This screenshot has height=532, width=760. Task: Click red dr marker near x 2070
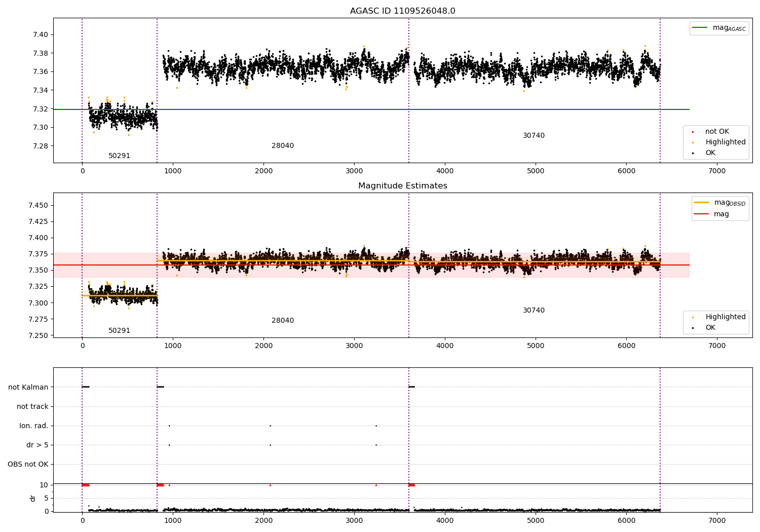[270, 485]
